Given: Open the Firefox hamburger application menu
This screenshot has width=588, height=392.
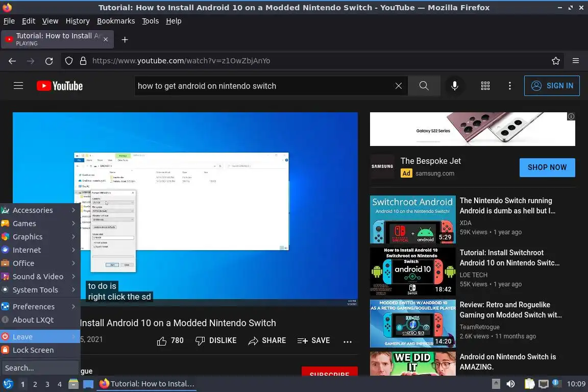Looking at the screenshot, I should (x=576, y=61).
